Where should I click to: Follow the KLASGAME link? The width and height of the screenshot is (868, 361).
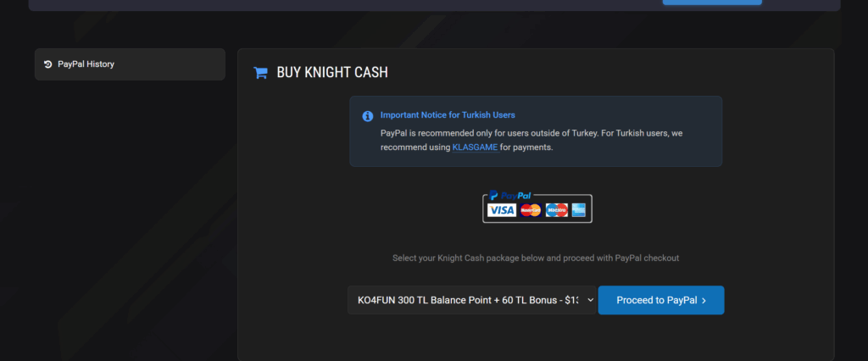(x=475, y=147)
